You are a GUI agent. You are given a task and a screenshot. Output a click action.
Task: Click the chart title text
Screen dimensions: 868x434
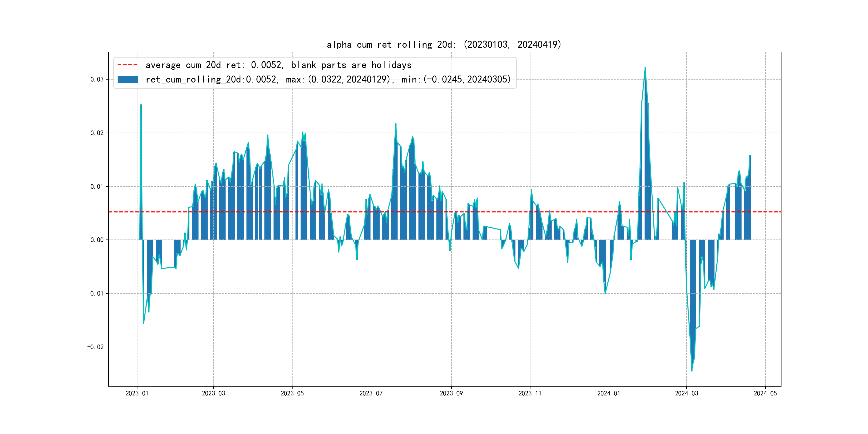444,44
